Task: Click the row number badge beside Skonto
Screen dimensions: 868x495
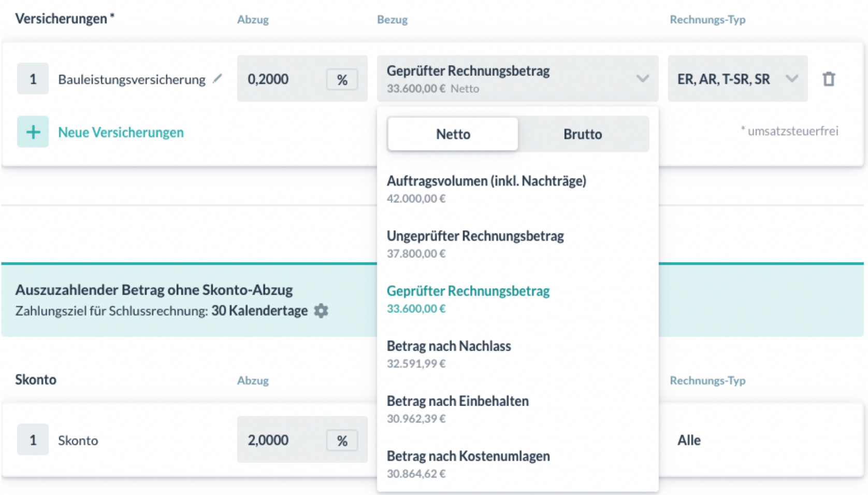Action: [33, 440]
